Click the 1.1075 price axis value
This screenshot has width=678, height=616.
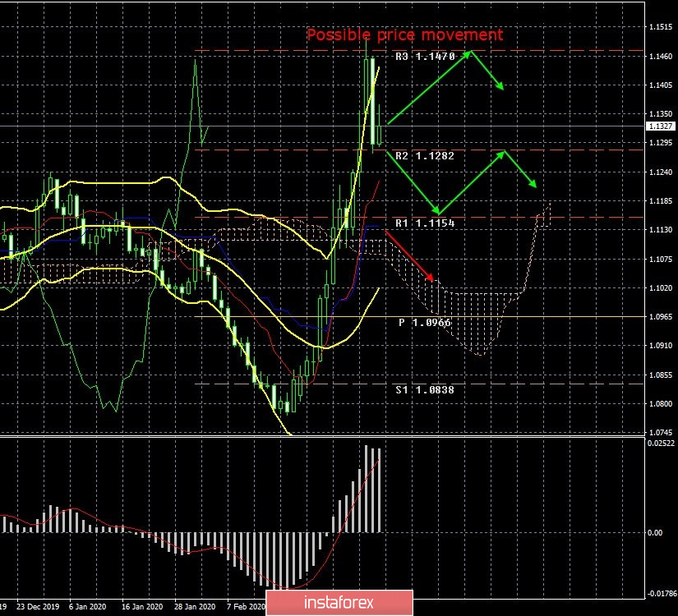[661, 259]
